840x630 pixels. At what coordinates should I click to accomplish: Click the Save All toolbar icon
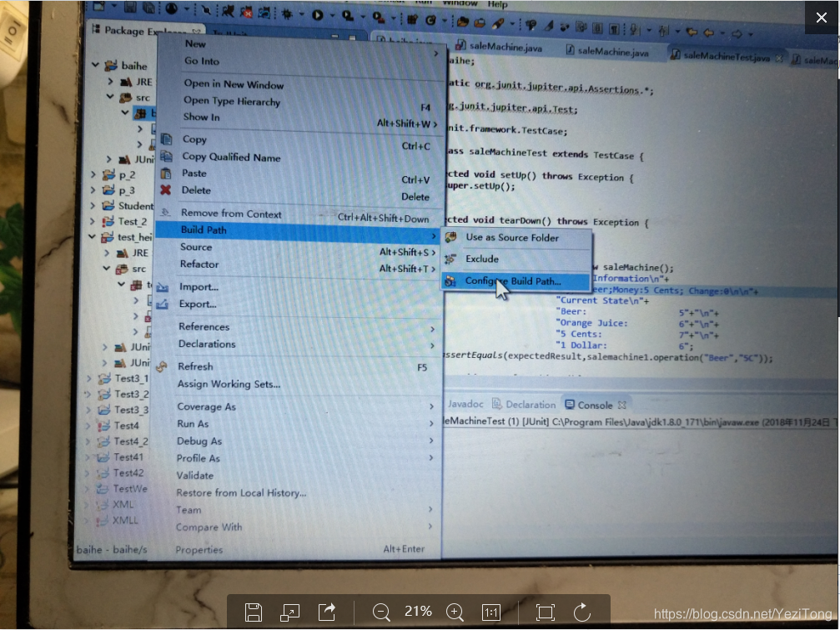coord(148,8)
